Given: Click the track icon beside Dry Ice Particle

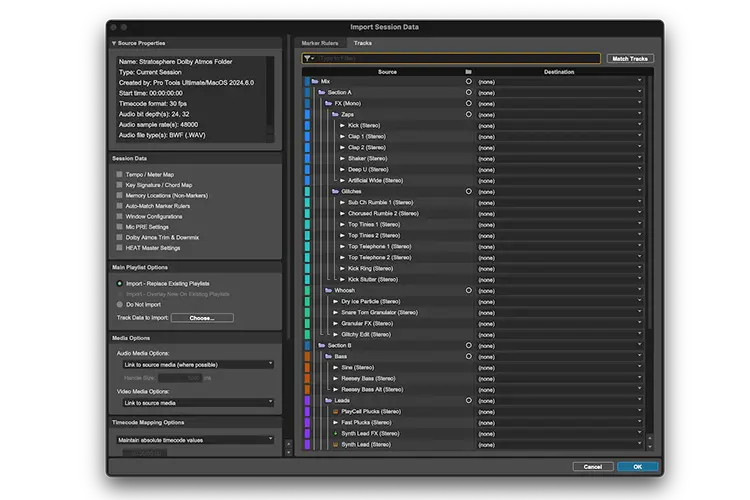Looking at the screenshot, I should pyautogui.click(x=335, y=301).
